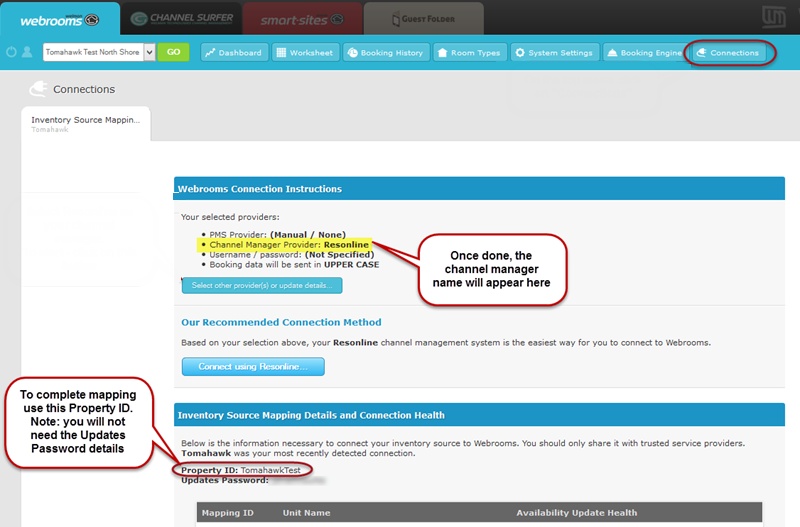Click the Username / password: (Not Specified) line
The height and width of the screenshot is (527, 800).
coord(291,254)
